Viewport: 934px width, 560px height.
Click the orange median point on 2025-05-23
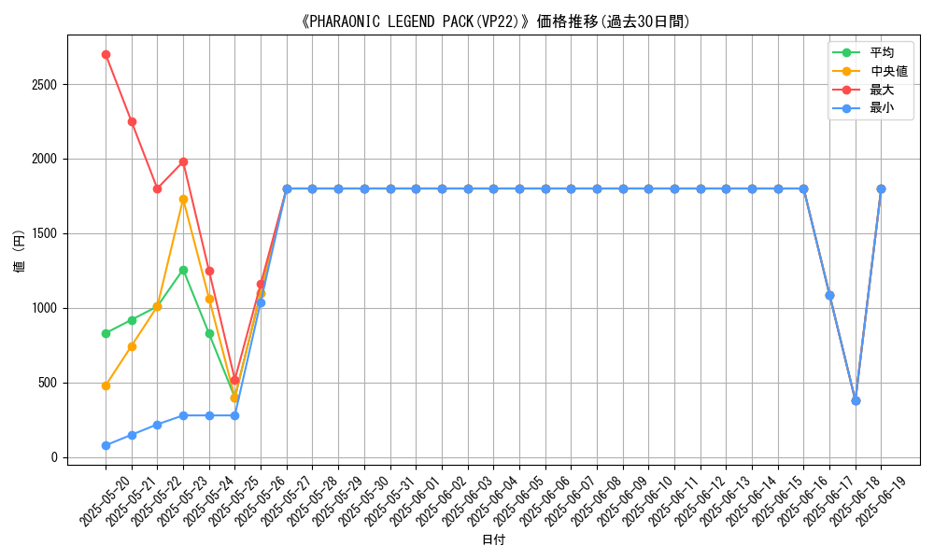[x=183, y=200]
